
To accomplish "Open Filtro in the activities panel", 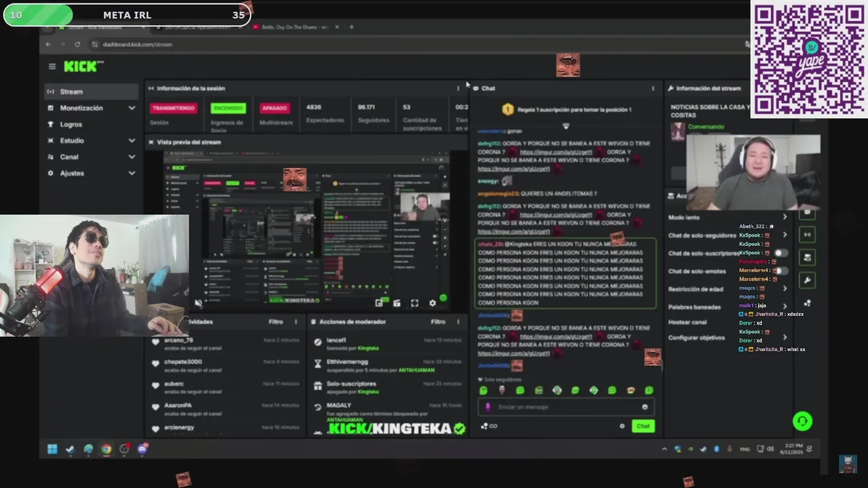I will (x=275, y=322).
